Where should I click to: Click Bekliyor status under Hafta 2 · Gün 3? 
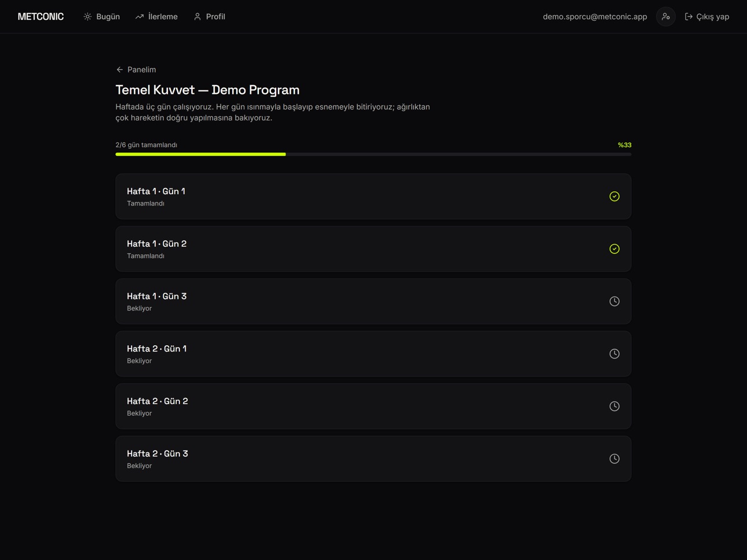tap(139, 466)
